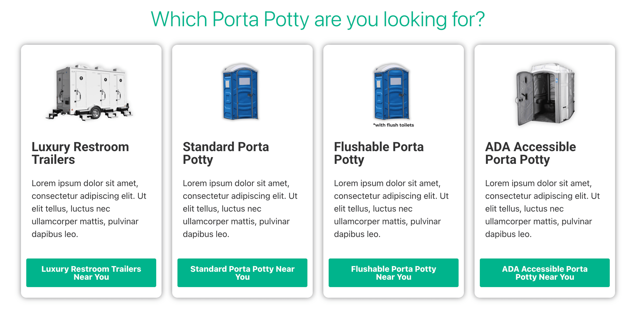Click the Luxury Restroom Trailers heading

[80, 153]
